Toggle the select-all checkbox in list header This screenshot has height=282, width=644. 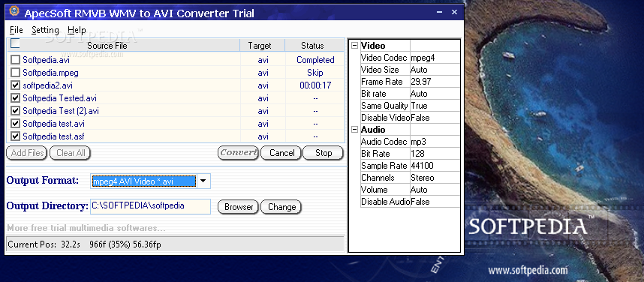[15, 43]
